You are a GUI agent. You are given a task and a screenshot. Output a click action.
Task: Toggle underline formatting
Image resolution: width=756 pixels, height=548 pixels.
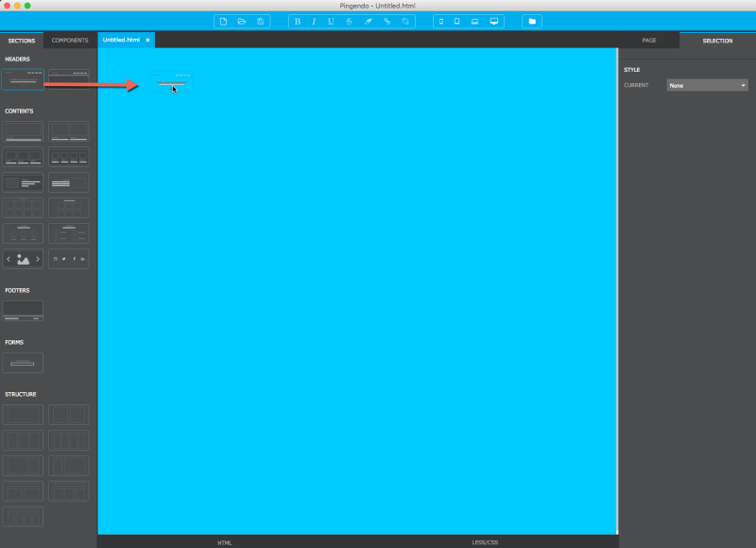(x=331, y=21)
